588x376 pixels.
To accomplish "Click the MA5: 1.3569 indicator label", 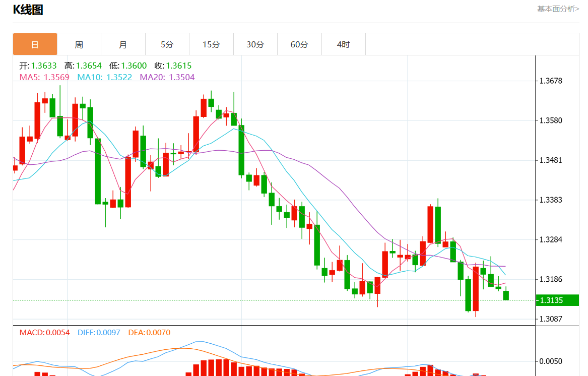I will pyautogui.click(x=44, y=77).
